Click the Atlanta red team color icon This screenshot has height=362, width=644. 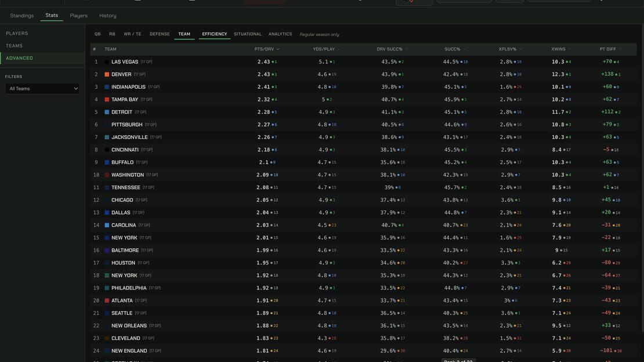point(107,301)
